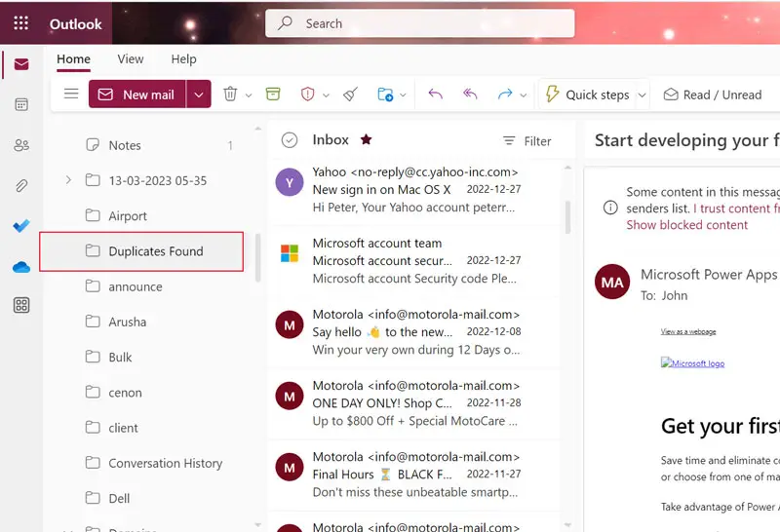Open the To Do checkmark app
This screenshot has height=532, width=780.
21,226
